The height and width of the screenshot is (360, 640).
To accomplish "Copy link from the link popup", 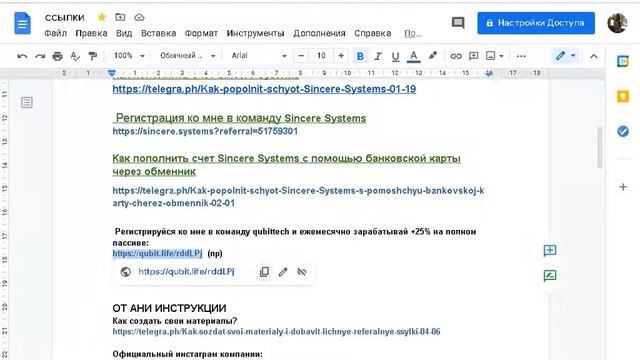I will pos(264,271).
